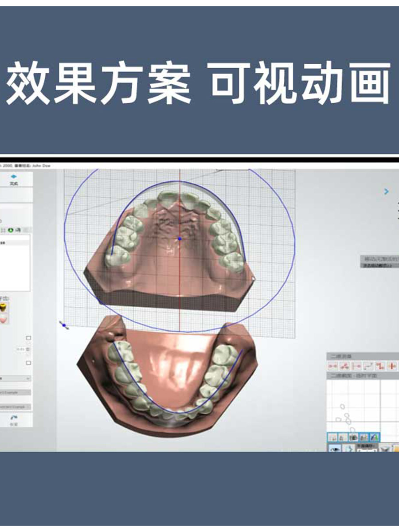Select the second 二维测量 three-point tool
This screenshot has height=532, width=399.
(x=344, y=366)
